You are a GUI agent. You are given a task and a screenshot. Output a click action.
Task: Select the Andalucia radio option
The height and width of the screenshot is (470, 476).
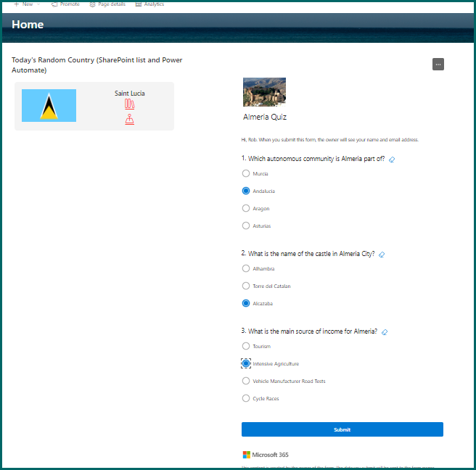point(246,191)
